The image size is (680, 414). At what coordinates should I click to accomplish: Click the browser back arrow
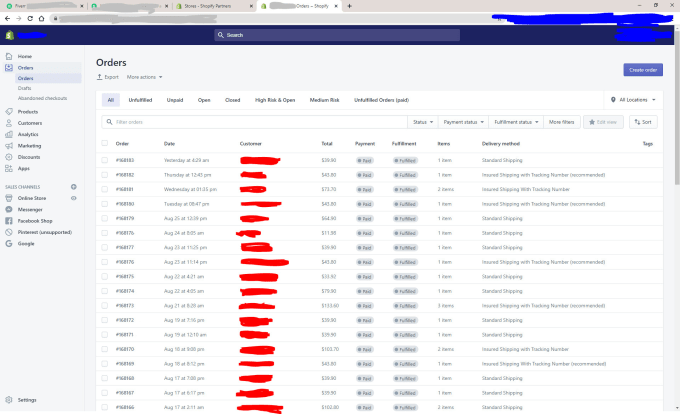7,18
